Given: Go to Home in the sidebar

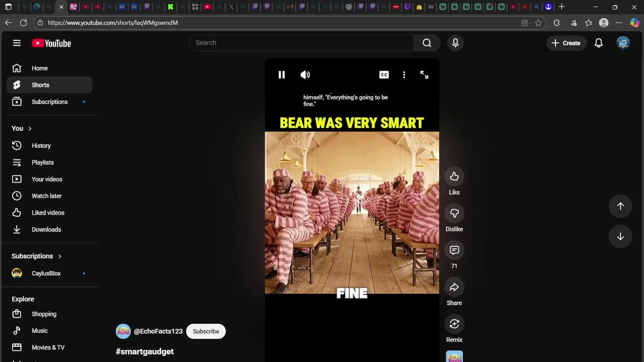Looking at the screenshot, I should click(x=49, y=68).
